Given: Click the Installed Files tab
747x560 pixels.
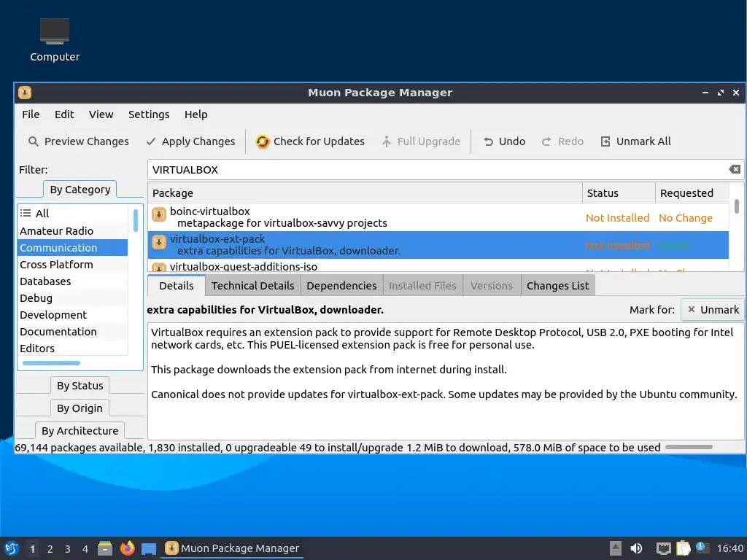Looking at the screenshot, I should point(422,286).
